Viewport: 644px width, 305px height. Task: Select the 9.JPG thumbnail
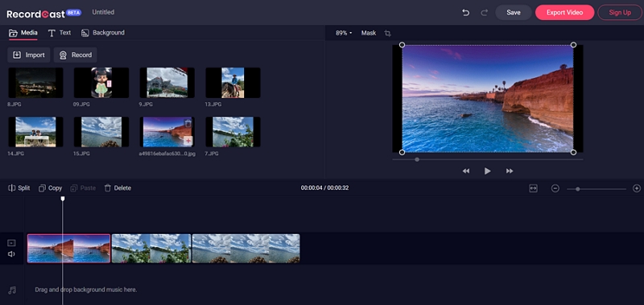point(167,83)
